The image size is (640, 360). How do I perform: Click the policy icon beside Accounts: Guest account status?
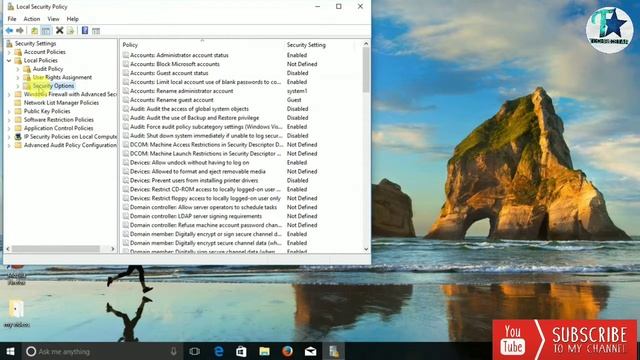tap(126, 73)
